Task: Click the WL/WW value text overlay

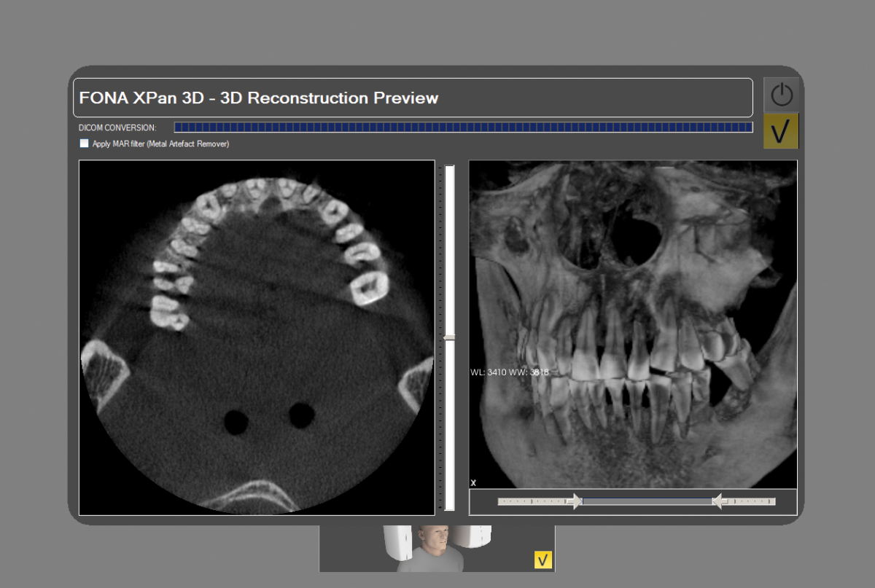Action: pos(510,372)
